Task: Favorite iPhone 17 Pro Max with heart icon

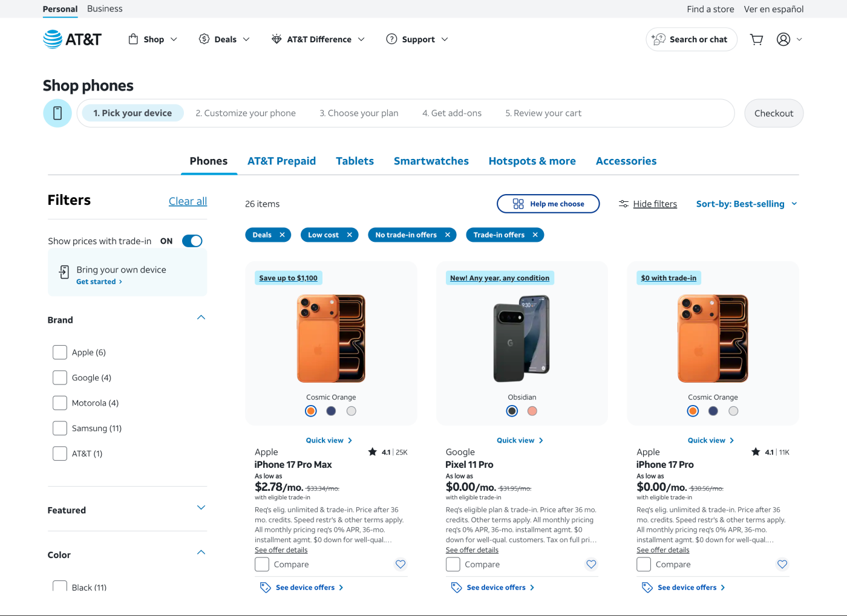Action: click(x=401, y=564)
